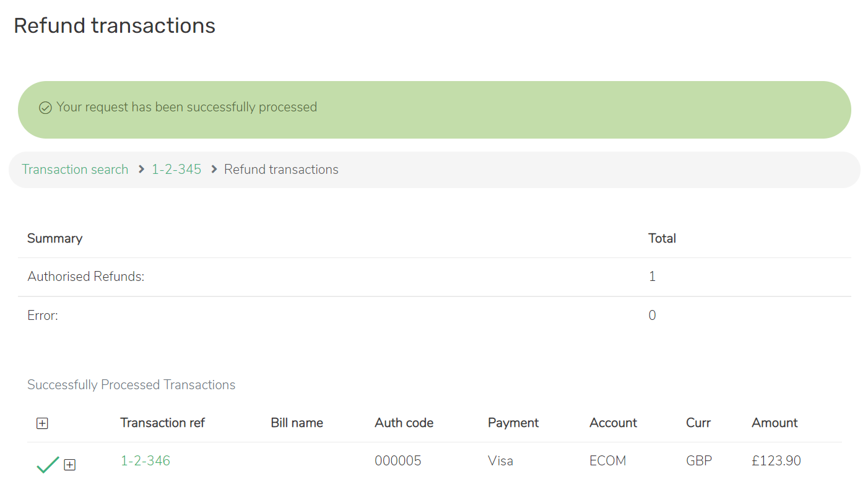The width and height of the screenshot is (868, 487).
Task: Click the chevron after Transaction search breadcrumb
Action: pos(141,169)
